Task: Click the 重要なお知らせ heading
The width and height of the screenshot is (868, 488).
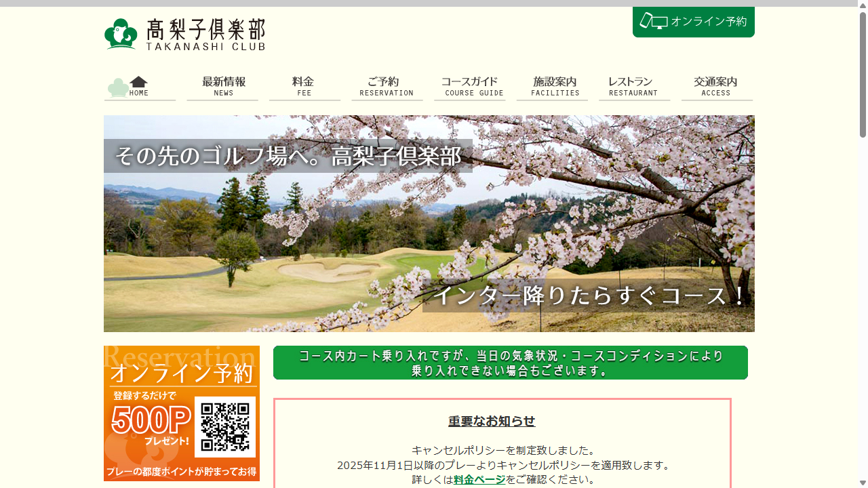Action: [492, 422]
